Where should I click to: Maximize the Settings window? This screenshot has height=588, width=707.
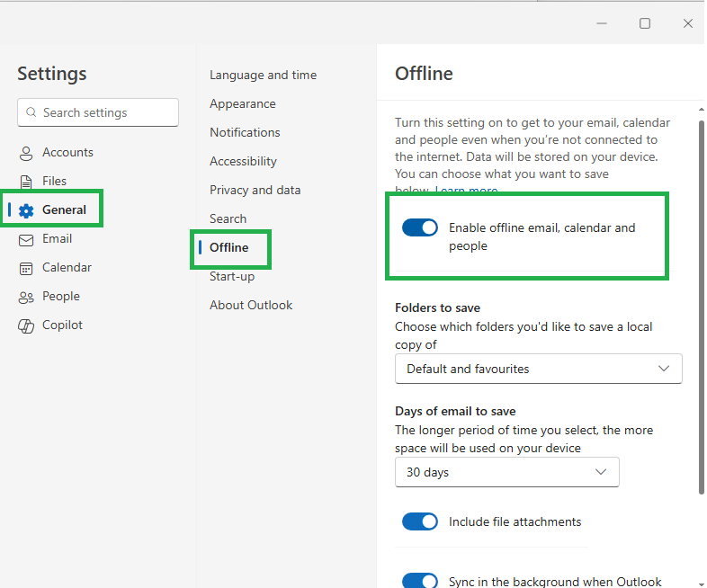click(645, 23)
